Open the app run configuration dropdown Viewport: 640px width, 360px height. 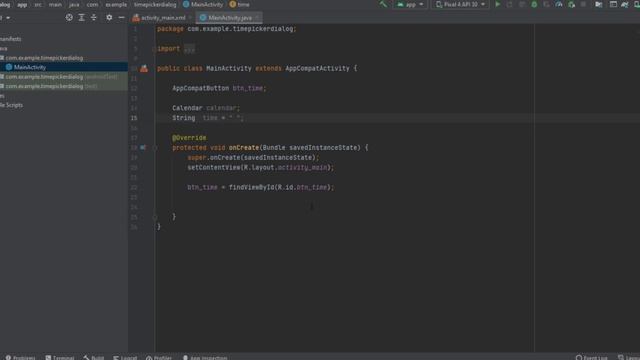410,4
